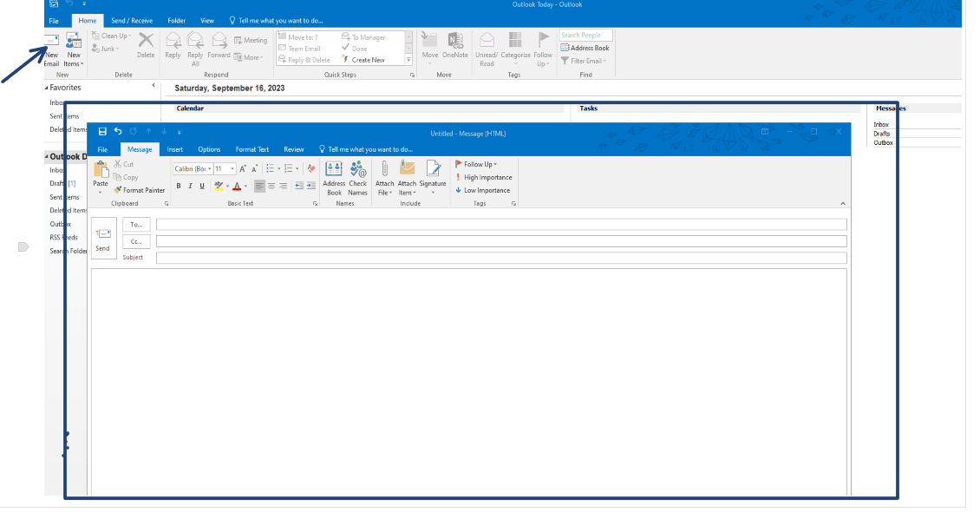Image resolution: width=980 pixels, height=512 pixels.
Task: Toggle Low Importance on the message
Action: [482, 191]
